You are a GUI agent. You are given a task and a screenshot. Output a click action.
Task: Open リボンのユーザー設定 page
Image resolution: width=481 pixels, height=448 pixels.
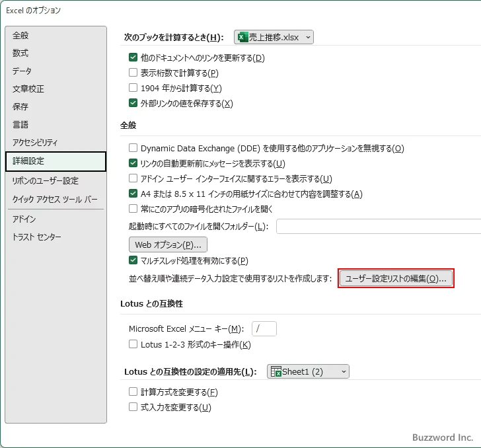(x=55, y=181)
